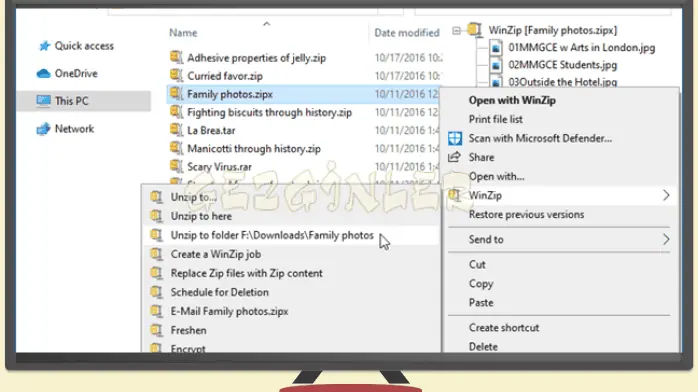Click the sort arrow above the Name column
The image size is (698, 392).
tap(267, 24)
